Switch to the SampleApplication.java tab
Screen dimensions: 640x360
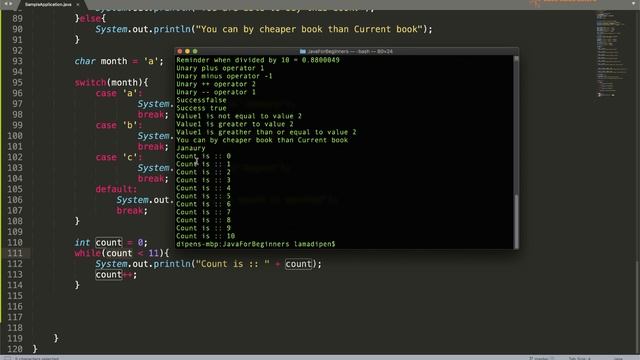48,4
